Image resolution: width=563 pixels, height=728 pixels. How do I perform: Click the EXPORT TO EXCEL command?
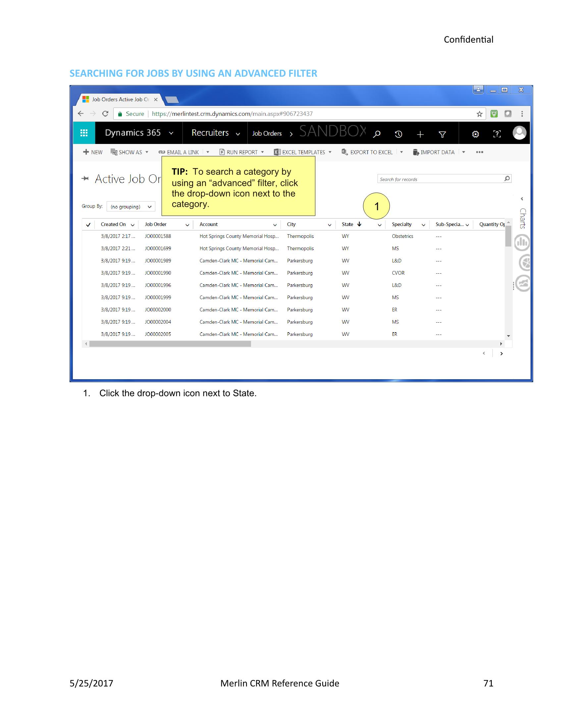coord(371,152)
